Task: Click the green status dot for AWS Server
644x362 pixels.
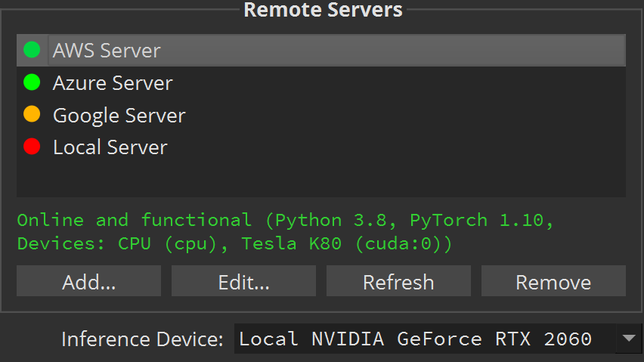Action: pyautogui.click(x=32, y=50)
